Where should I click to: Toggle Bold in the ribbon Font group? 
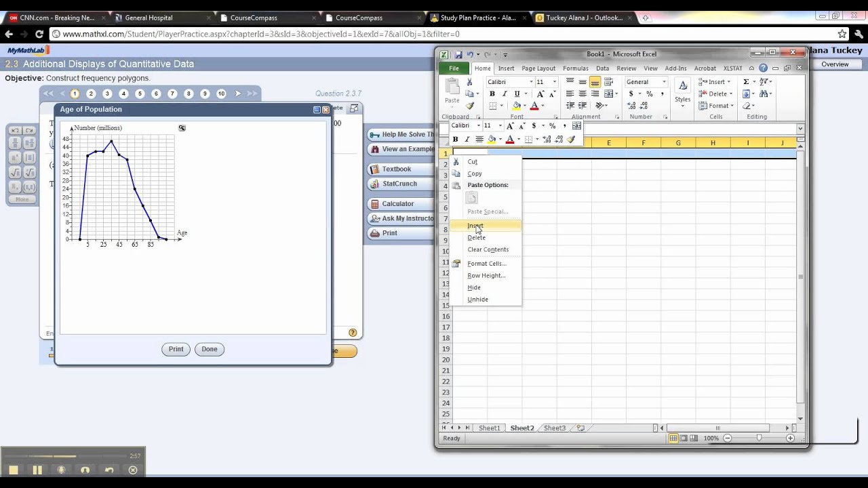pyautogui.click(x=492, y=94)
